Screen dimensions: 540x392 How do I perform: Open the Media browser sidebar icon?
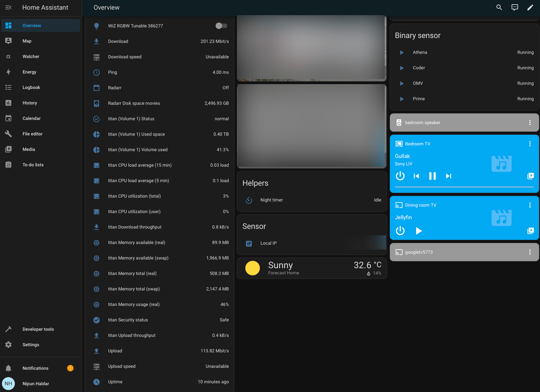tap(29, 149)
